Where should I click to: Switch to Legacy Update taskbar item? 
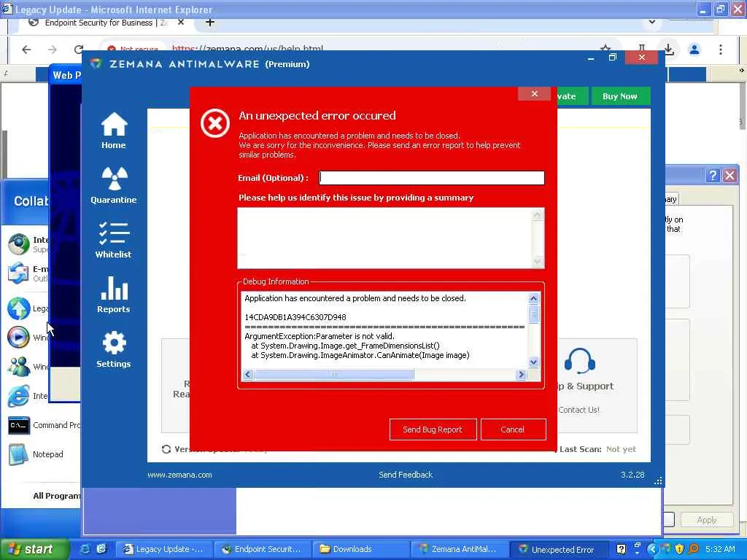(164, 549)
